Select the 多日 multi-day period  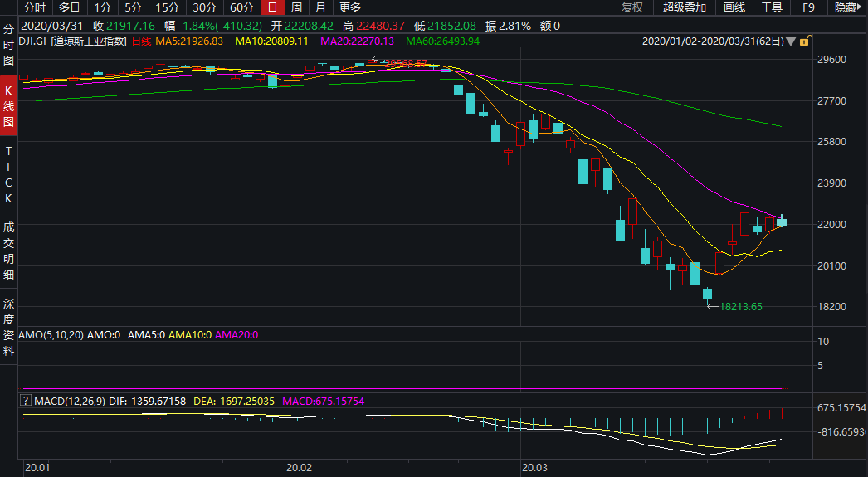pos(70,7)
